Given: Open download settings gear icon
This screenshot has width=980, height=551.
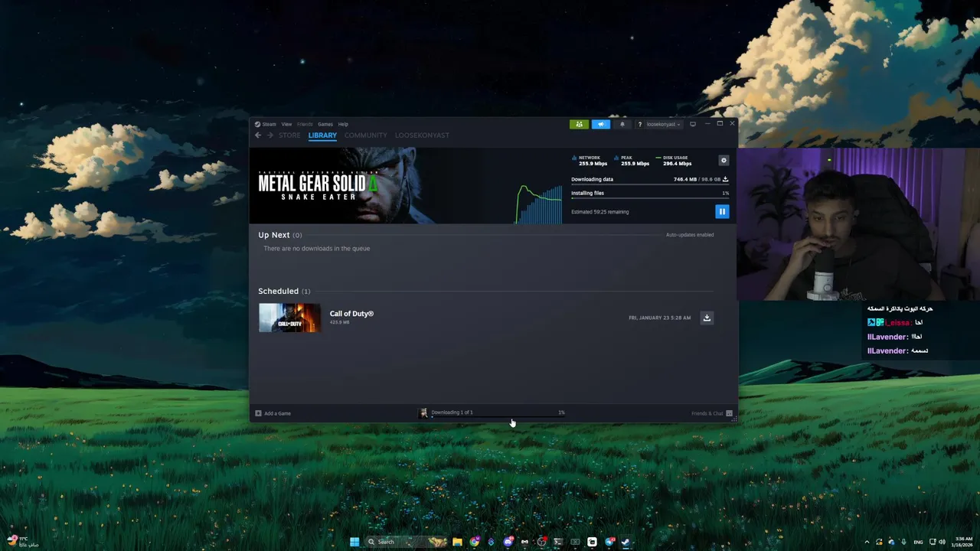Looking at the screenshot, I should (x=724, y=161).
